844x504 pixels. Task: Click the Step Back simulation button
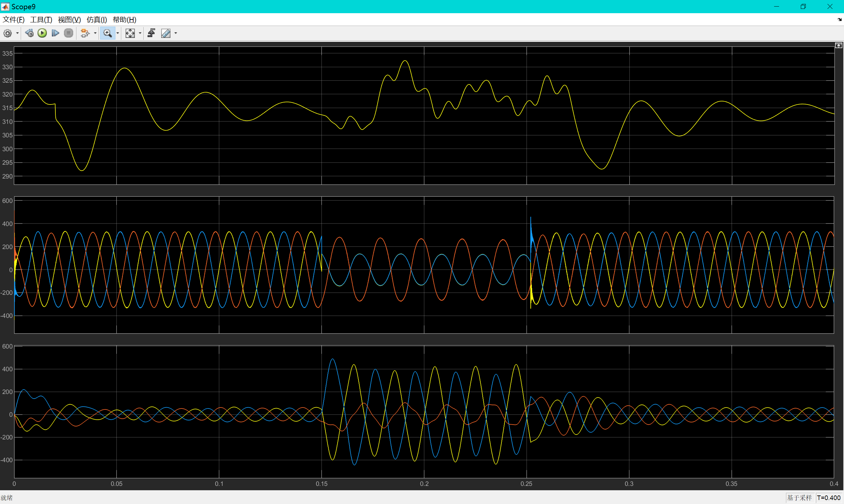pos(29,33)
